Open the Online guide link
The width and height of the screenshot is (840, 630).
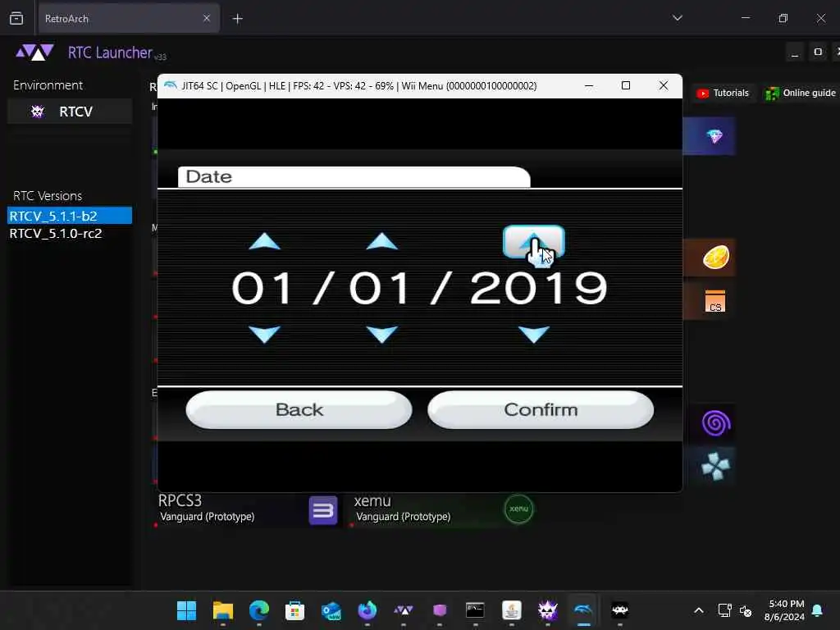click(801, 94)
